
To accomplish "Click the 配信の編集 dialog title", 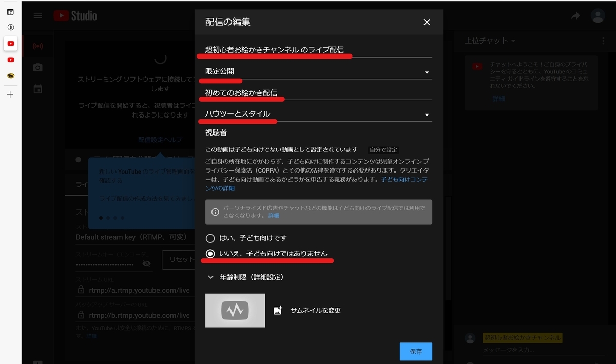I will click(228, 22).
